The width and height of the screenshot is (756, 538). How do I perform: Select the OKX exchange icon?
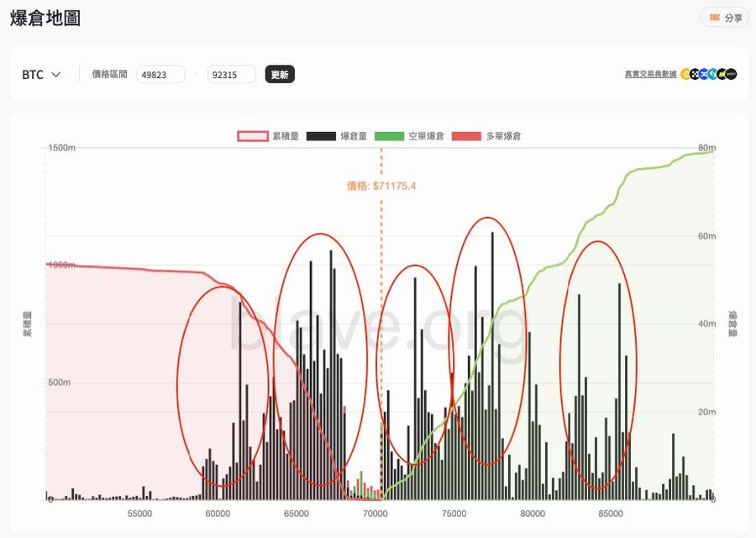click(x=695, y=74)
